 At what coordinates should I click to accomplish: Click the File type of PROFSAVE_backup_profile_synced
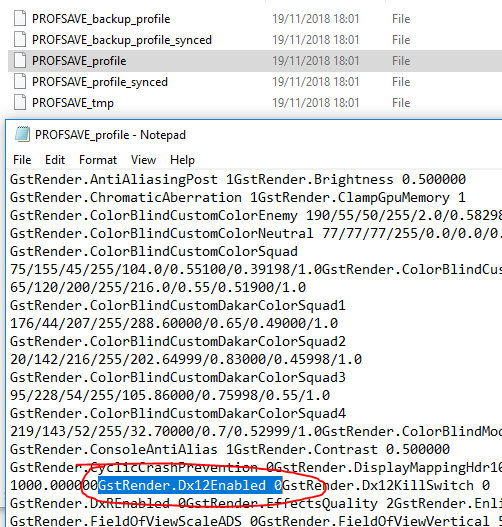pos(401,40)
